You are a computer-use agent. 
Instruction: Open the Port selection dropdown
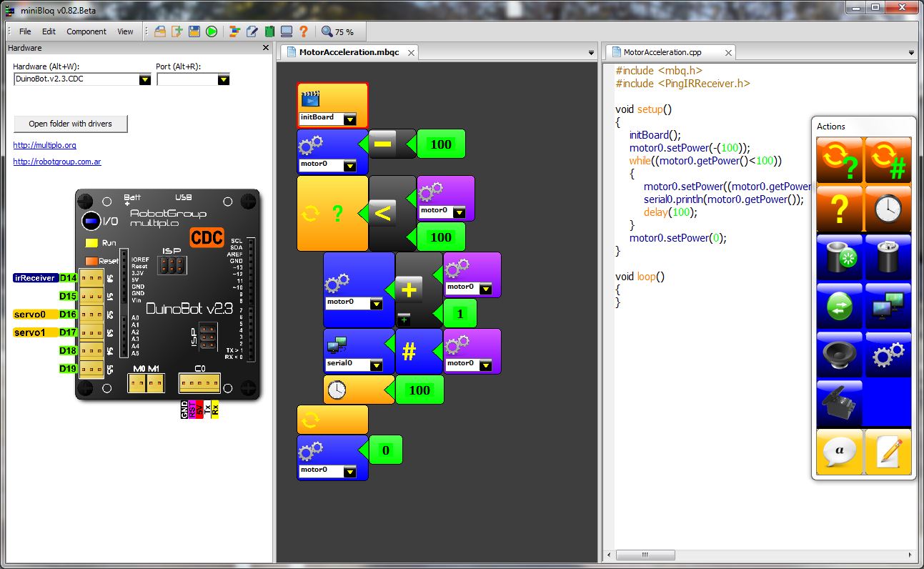pyautogui.click(x=224, y=79)
